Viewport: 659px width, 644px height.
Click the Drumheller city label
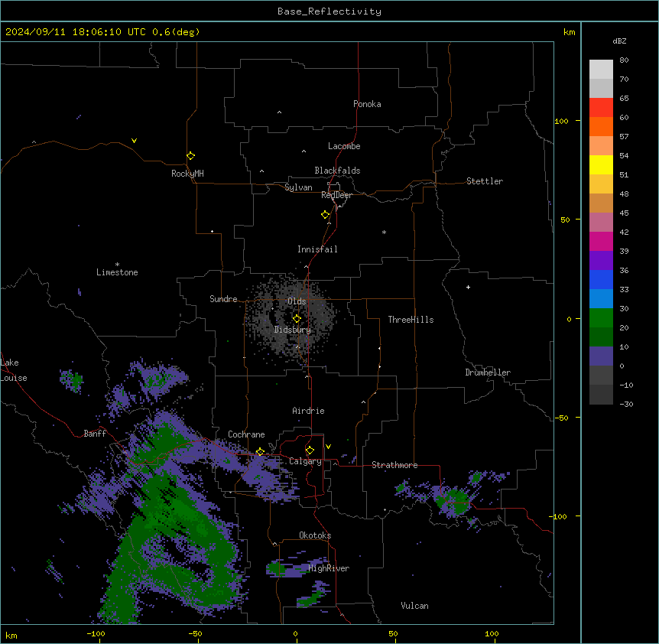pyautogui.click(x=488, y=372)
